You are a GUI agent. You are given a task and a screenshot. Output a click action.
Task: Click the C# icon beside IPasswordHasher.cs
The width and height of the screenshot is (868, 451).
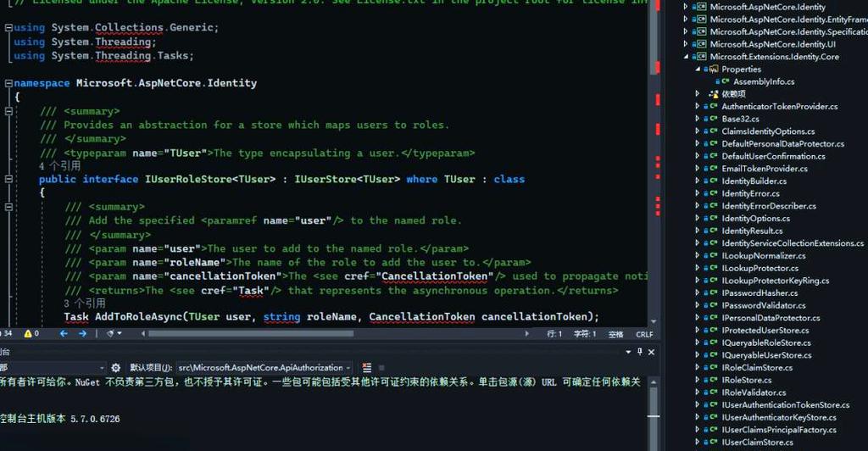pyautogui.click(x=714, y=292)
